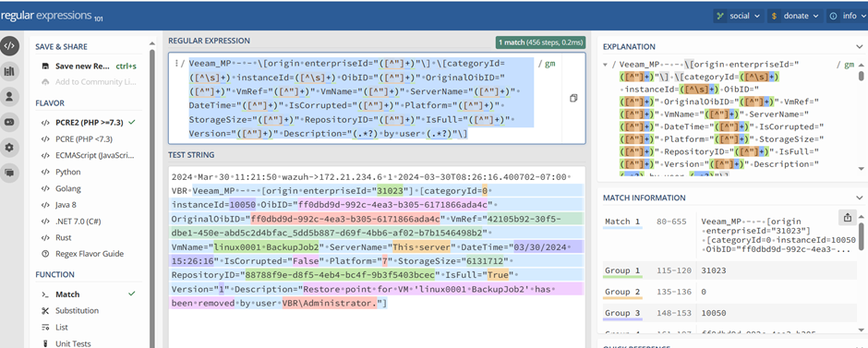The image size is (868, 348).
Task: Click the left sidebar scrollbar
Action: tap(152, 194)
